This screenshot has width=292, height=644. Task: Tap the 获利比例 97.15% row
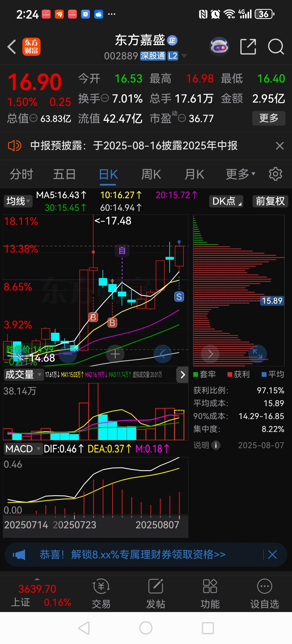click(x=239, y=390)
